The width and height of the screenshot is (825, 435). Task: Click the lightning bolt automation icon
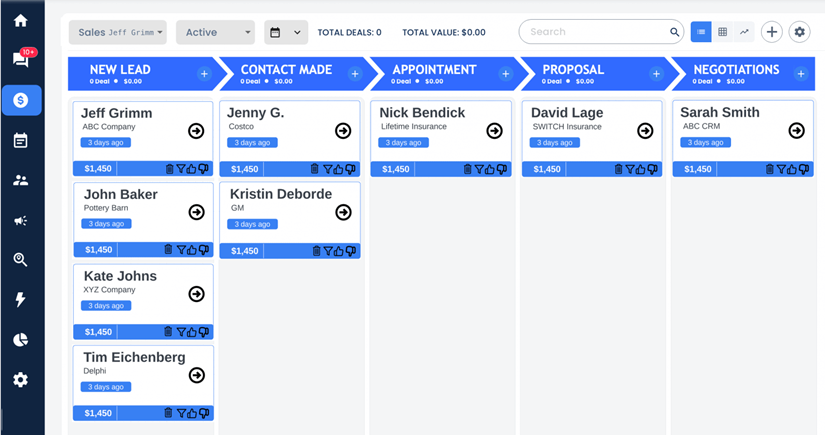[x=20, y=299]
